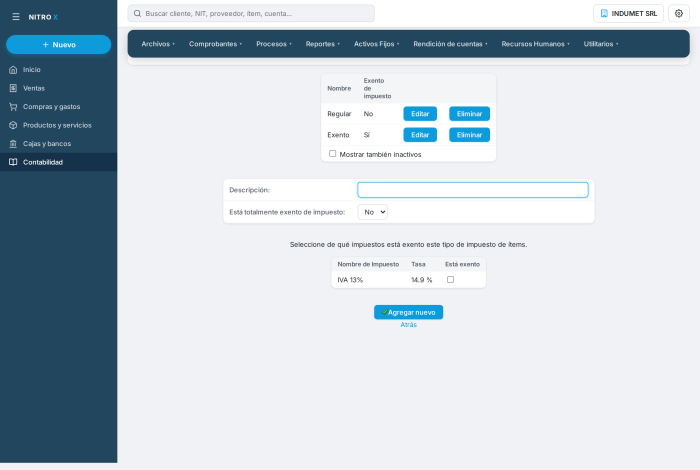
Task: Click the Atrás link
Action: coord(408,324)
